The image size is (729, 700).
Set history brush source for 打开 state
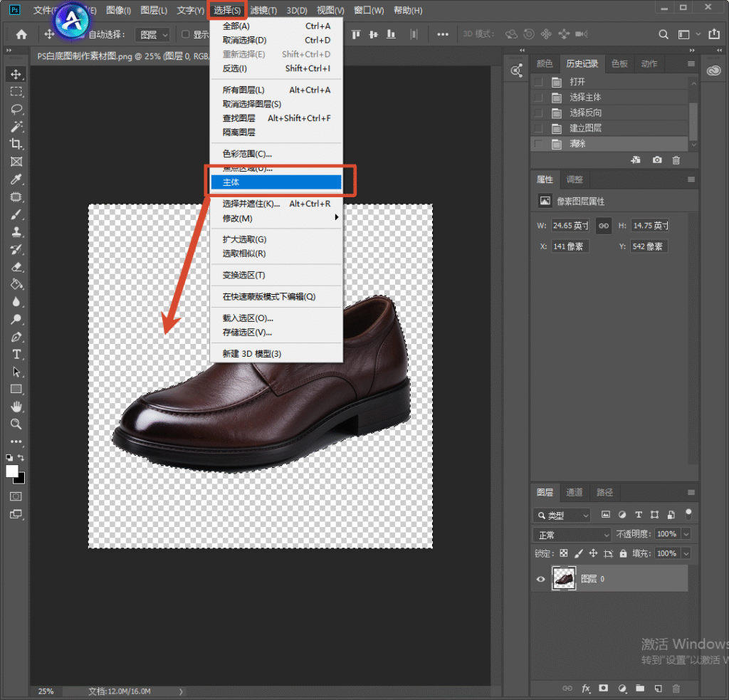pyautogui.click(x=538, y=83)
